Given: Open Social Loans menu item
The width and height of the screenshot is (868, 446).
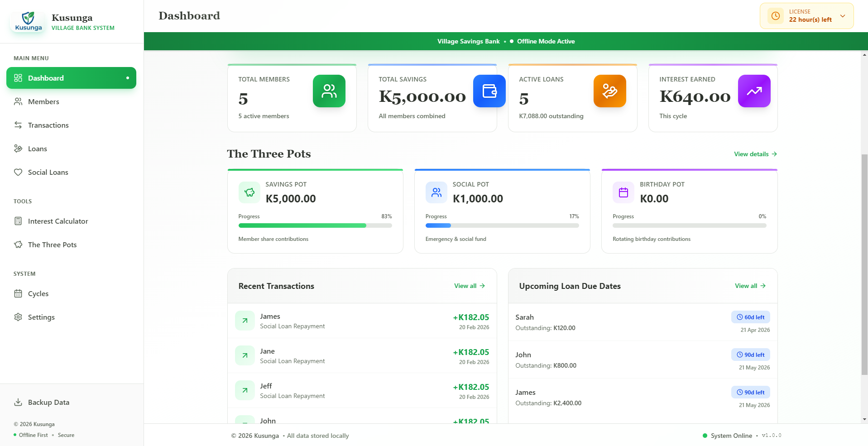Looking at the screenshot, I should coord(48,172).
